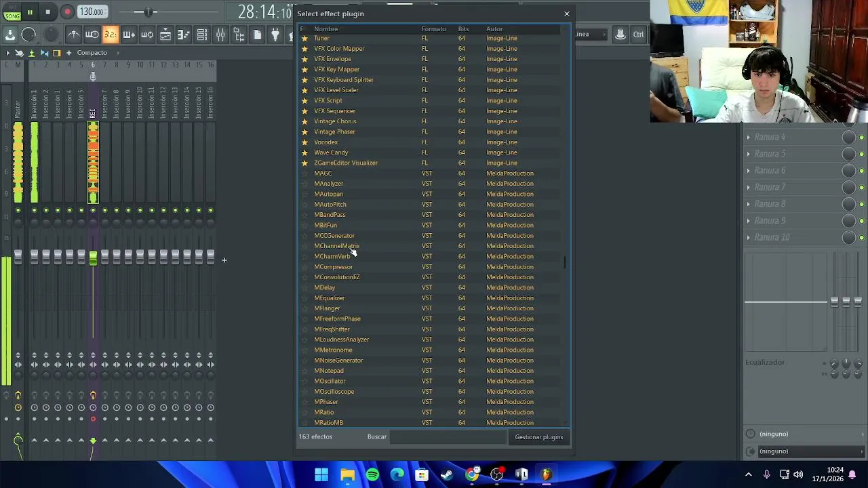Screen dimensions: 868x488
Task: Click the red record button
Action: click(x=67, y=12)
